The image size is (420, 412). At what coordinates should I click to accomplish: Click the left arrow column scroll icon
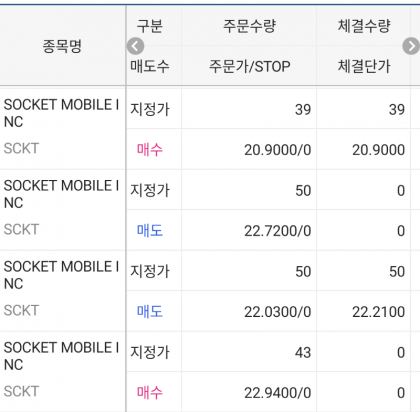(135, 46)
